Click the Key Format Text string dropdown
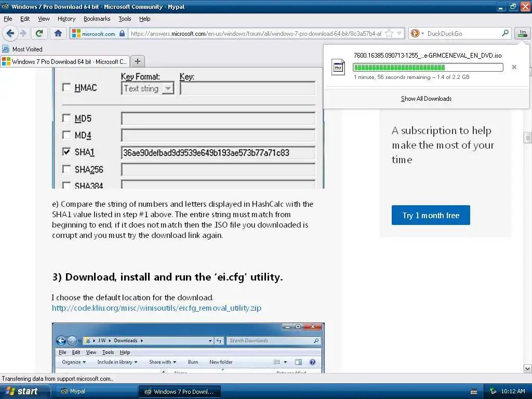Image resolution: width=532 pixels, height=399 pixels. tap(148, 88)
